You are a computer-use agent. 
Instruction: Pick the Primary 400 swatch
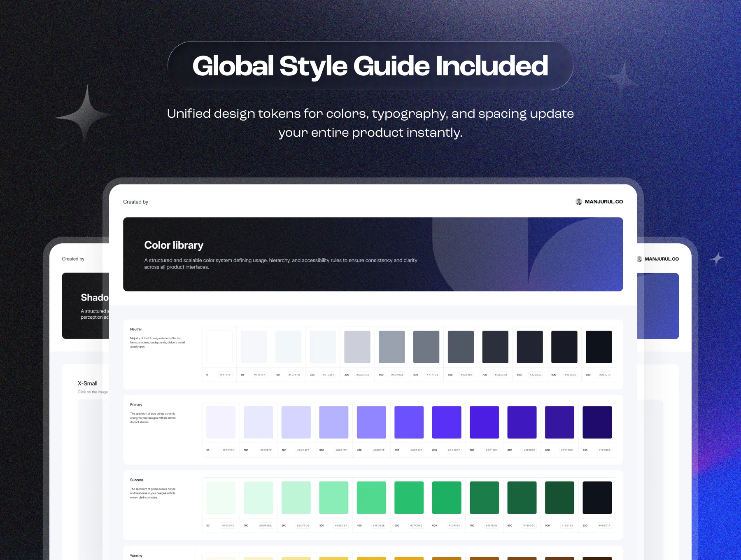(x=371, y=422)
